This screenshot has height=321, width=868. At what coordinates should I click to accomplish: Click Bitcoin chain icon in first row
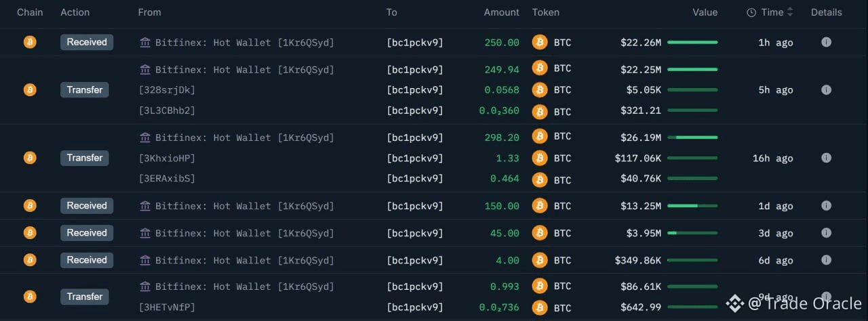(30, 42)
